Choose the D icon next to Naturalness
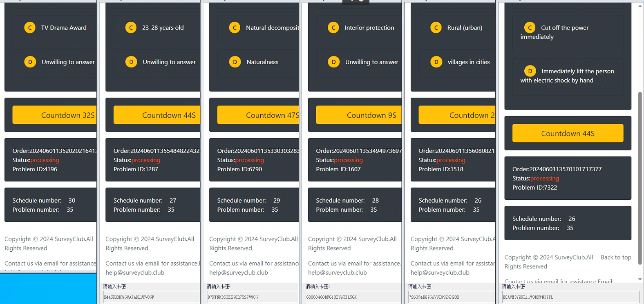Screen dimensions: 644x304 (235, 62)
